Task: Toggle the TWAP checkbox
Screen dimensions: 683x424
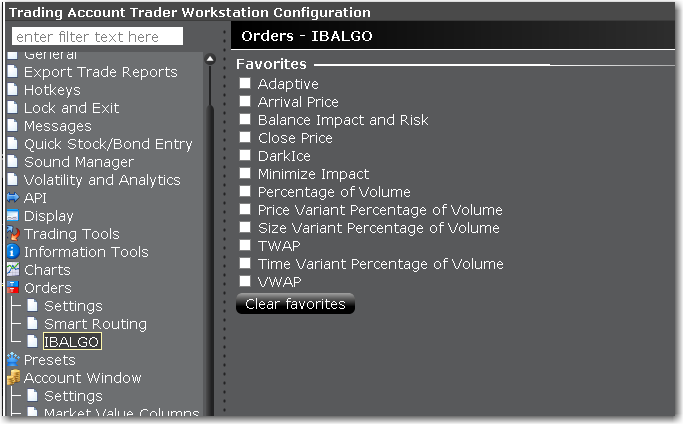Action: 245,245
